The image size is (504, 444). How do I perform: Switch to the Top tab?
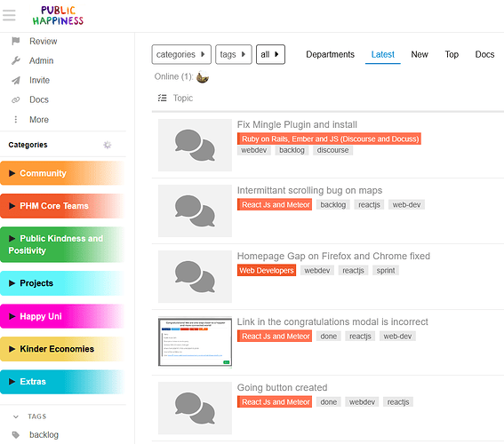tap(452, 54)
